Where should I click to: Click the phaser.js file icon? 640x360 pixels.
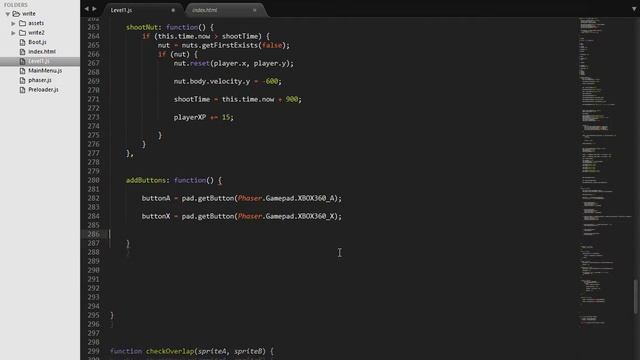point(22,80)
